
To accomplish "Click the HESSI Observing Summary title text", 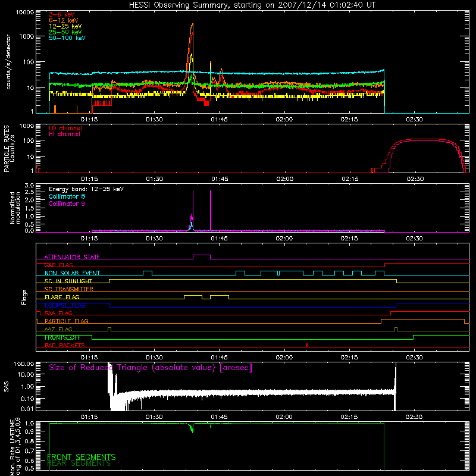I will 252,5.
